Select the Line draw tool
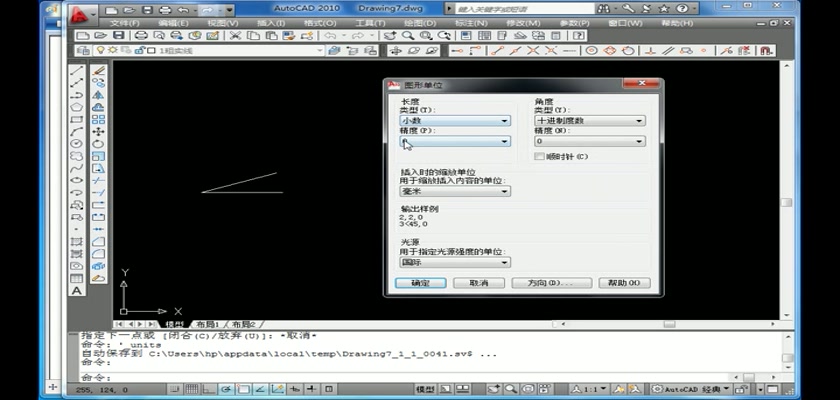This screenshot has height=400, width=840. coord(77,70)
